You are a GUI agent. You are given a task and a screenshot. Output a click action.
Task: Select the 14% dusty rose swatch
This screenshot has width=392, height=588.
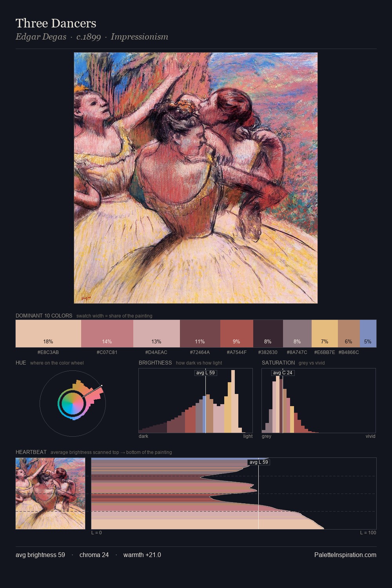107,334
